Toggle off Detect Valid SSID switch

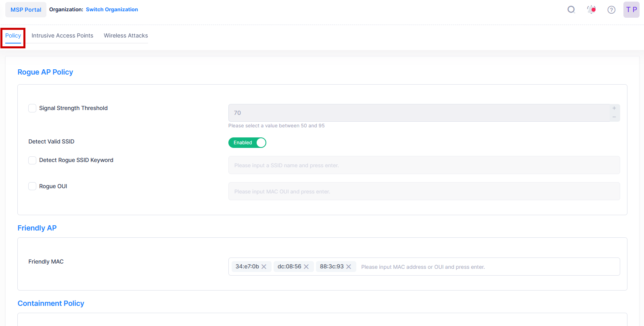click(247, 143)
